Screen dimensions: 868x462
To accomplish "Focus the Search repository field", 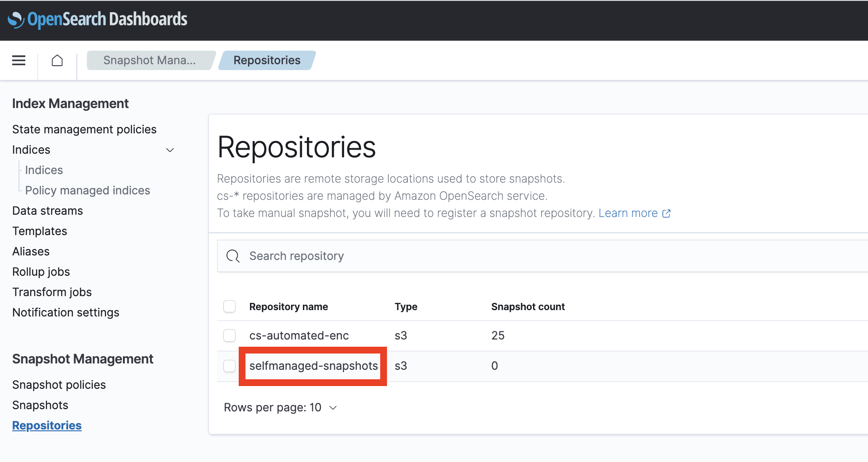I will (x=542, y=256).
